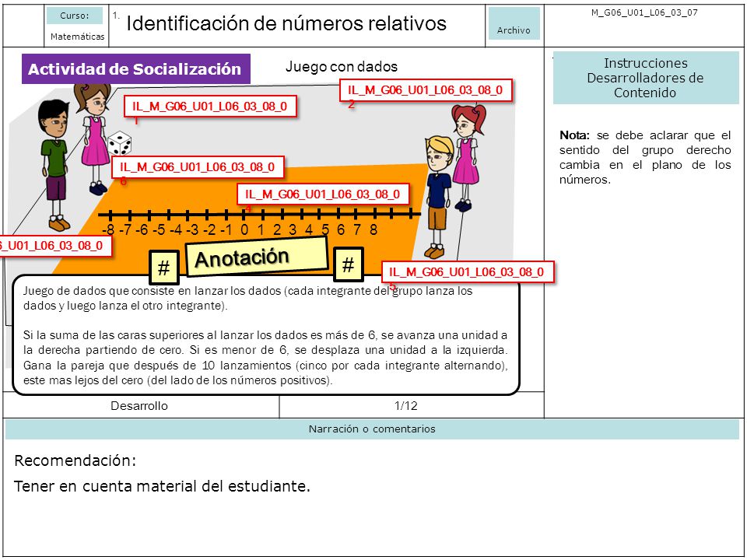The height and width of the screenshot is (560, 747).
Task: Select the red IL label numbered 5
Action: pyautogui.click(x=468, y=272)
